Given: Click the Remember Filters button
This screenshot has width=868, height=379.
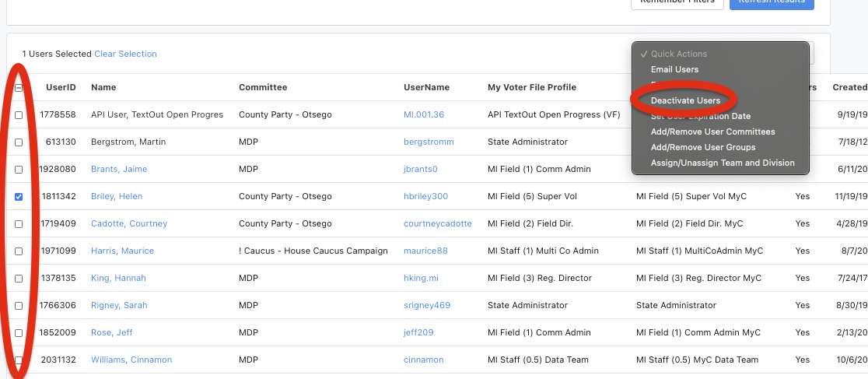Looking at the screenshot, I should pyautogui.click(x=677, y=2).
